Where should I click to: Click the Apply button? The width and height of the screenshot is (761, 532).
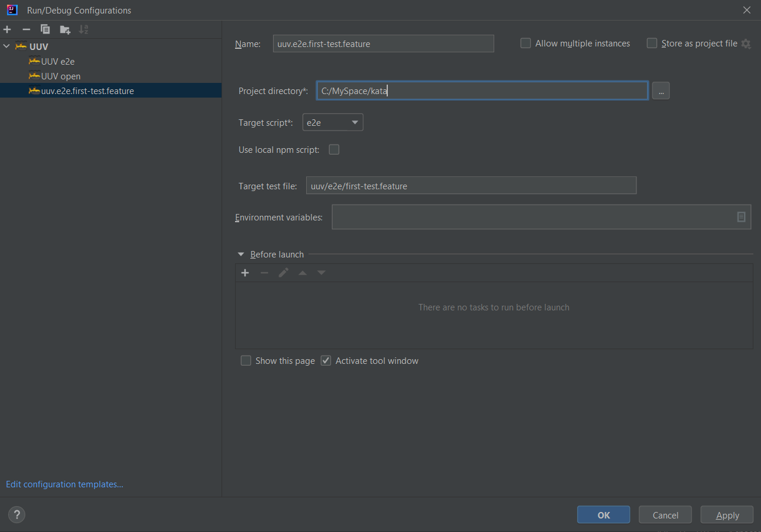[727, 515]
